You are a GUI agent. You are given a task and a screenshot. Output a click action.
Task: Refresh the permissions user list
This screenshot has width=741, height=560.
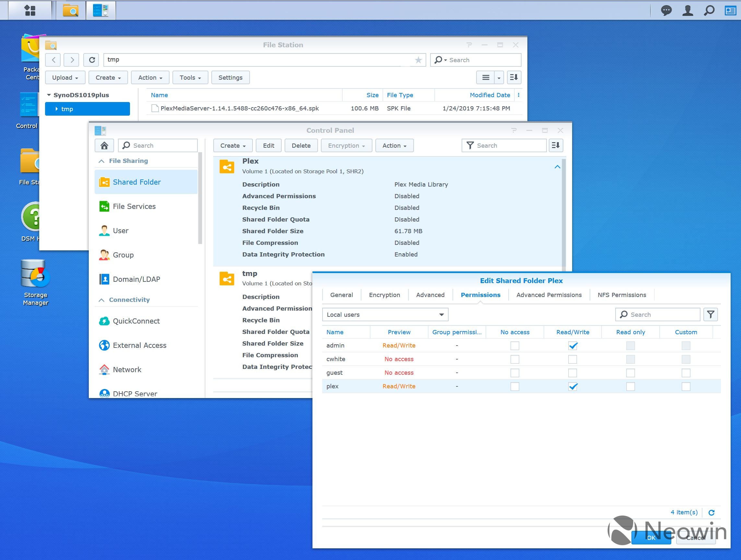point(712,512)
